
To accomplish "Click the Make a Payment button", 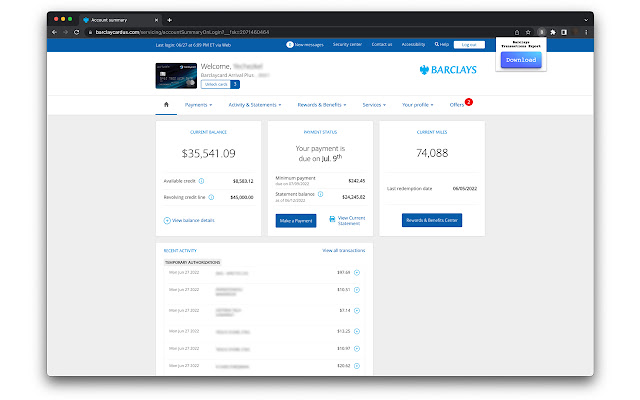I will [296, 221].
